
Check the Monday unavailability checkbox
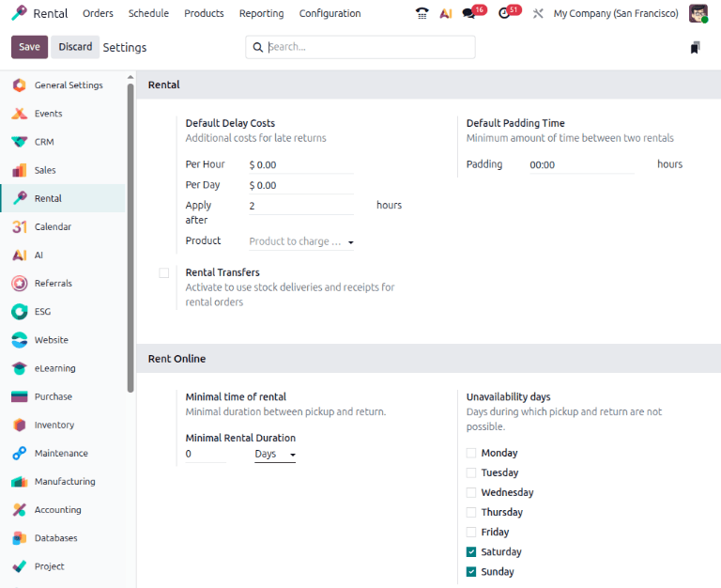click(x=471, y=453)
